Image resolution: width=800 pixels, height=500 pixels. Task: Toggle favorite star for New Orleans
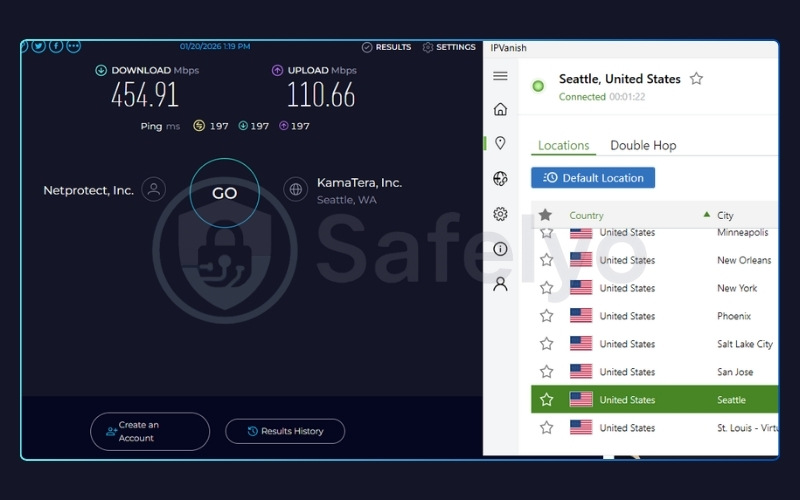(546, 260)
